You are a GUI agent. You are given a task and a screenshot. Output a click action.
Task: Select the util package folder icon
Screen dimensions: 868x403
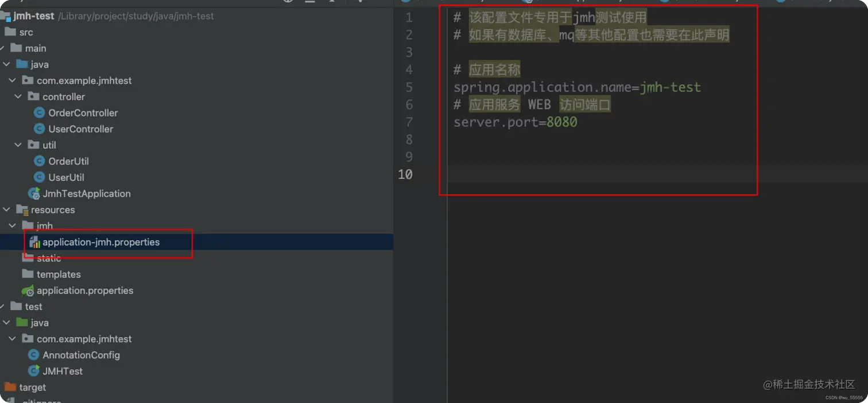(x=34, y=145)
